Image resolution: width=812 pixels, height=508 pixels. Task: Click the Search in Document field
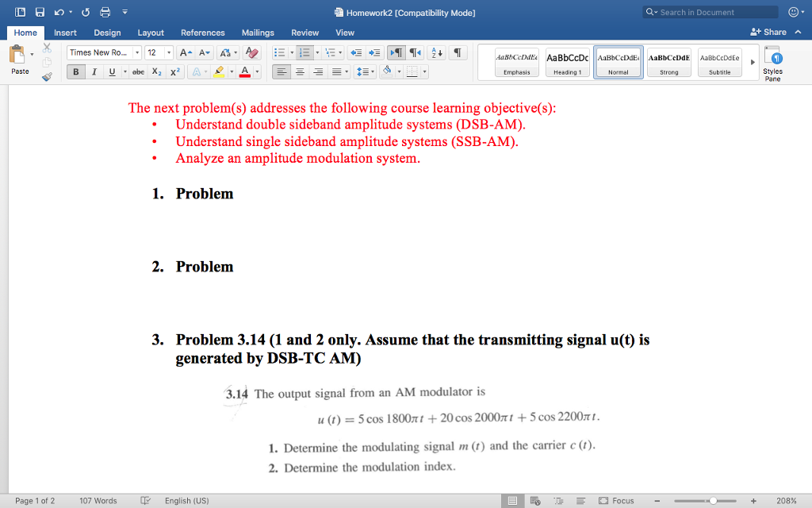(x=709, y=12)
